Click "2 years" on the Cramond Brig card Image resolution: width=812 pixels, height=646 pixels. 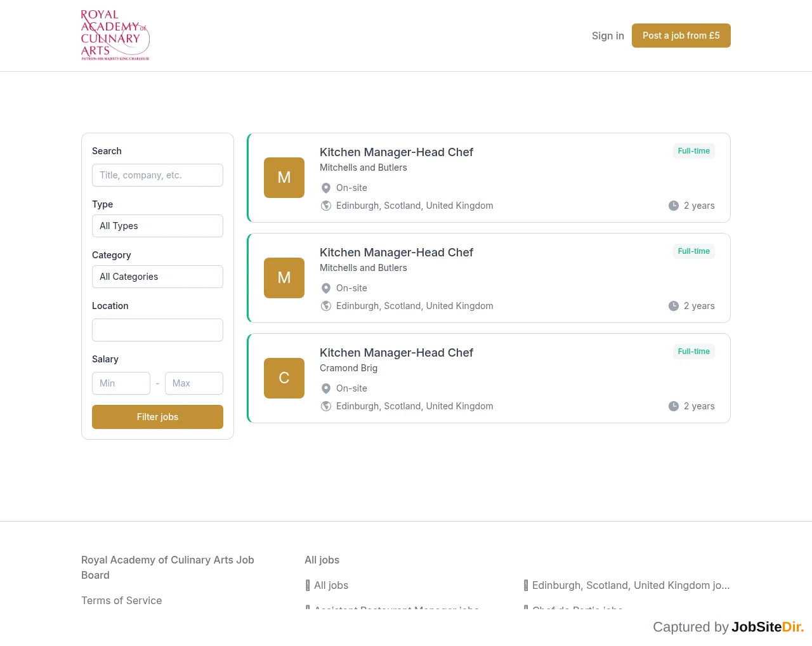coord(699,406)
